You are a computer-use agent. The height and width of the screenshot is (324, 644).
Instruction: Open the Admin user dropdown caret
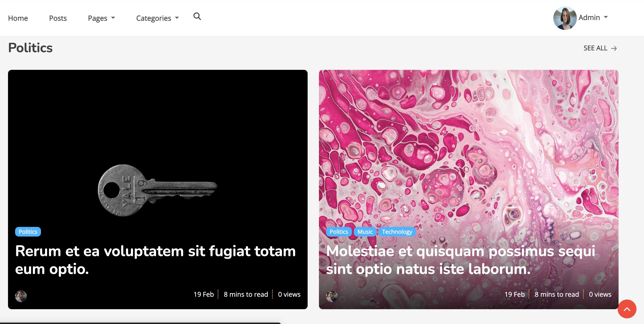[606, 17]
